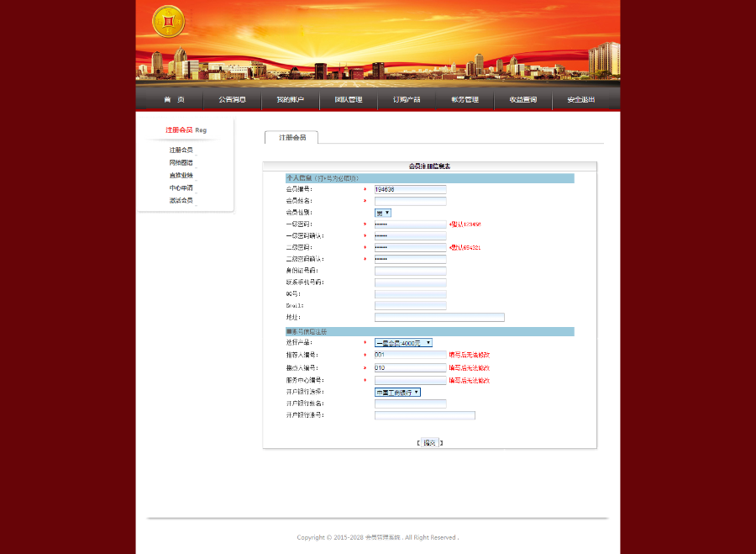Open the 帐务管理 finance management menu
Image resolution: width=756 pixels, height=554 pixels.
click(x=465, y=99)
